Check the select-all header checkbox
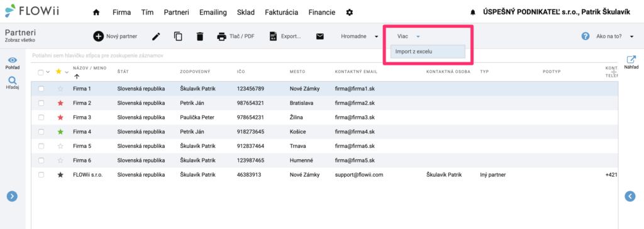644x229 pixels. (41, 72)
